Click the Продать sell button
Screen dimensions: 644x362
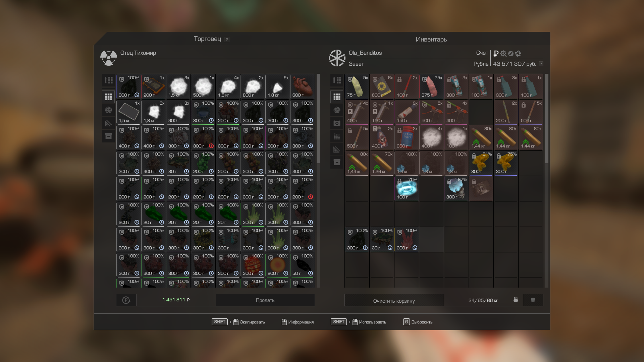tap(265, 300)
